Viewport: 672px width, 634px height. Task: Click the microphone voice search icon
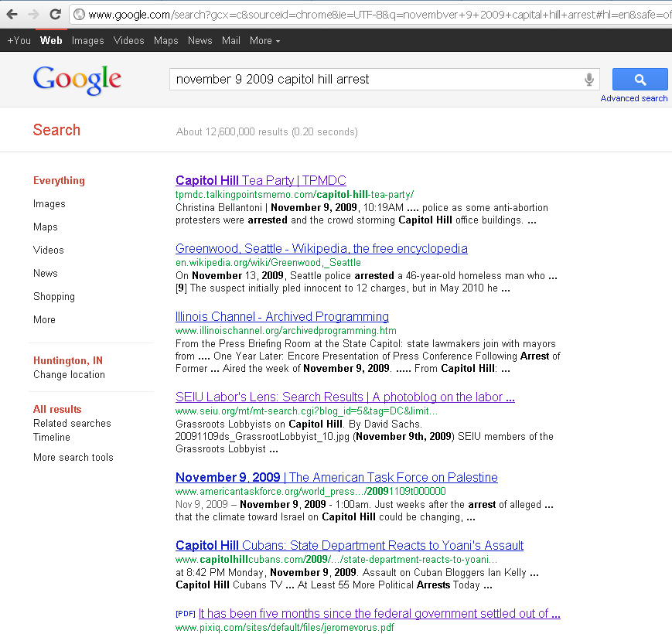click(589, 79)
